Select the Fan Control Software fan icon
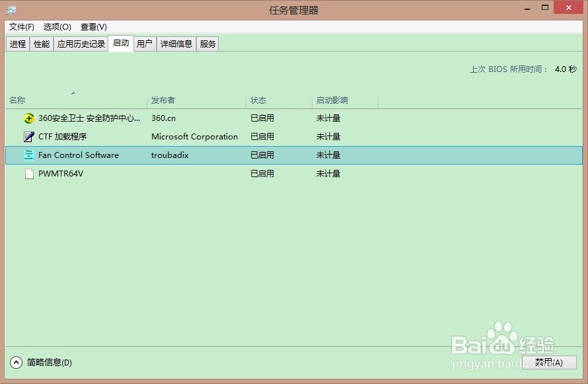Image resolution: width=588 pixels, height=384 pixels. tap(28, 155)
